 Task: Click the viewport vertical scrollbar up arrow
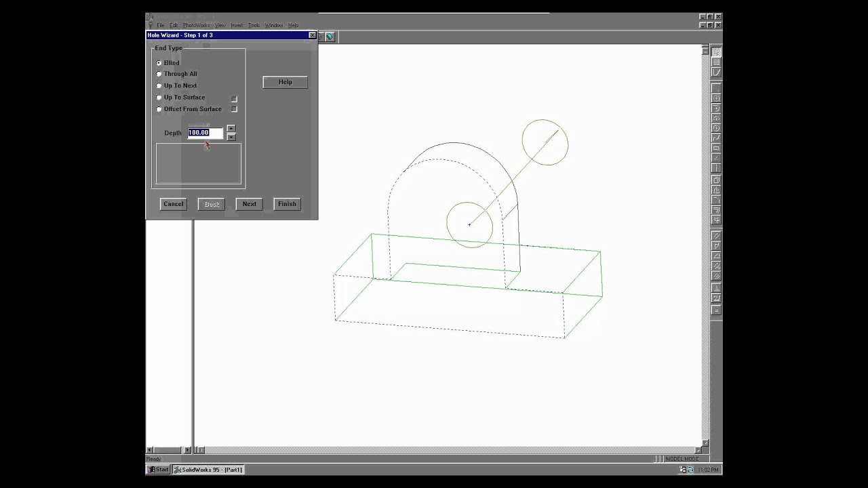point(705,49)
